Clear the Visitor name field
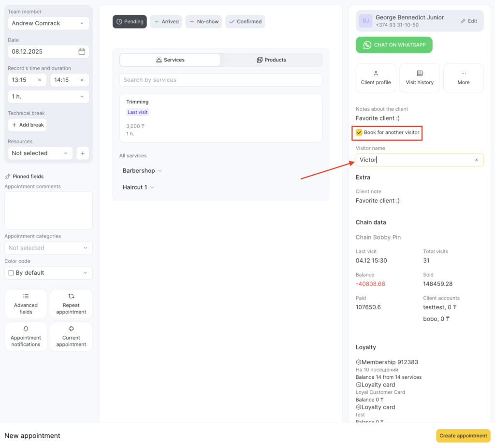495x448 pixels. click(476, 160)
